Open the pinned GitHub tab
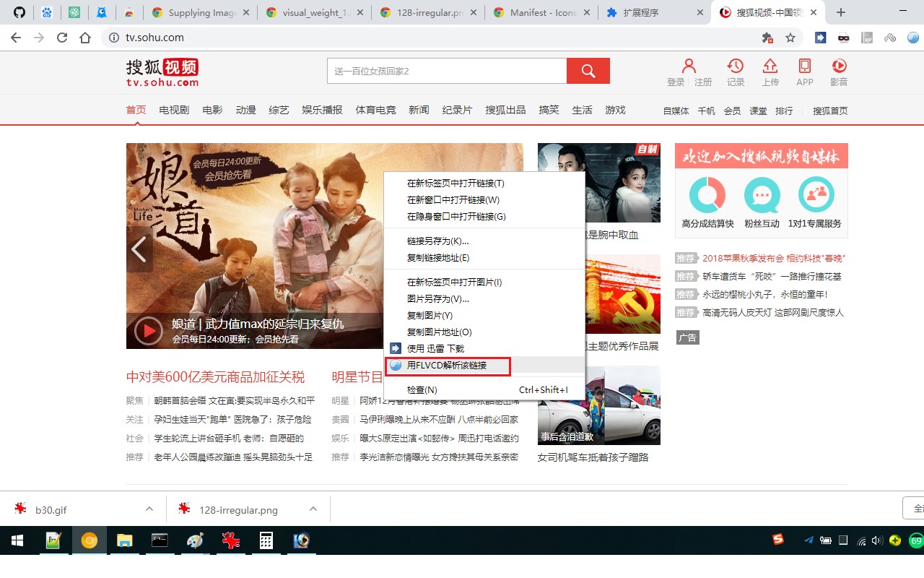 19,12
